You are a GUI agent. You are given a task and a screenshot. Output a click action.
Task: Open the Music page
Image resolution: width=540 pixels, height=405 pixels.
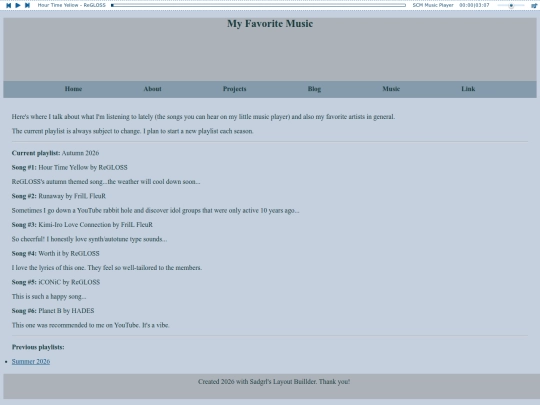coord(391,89)
